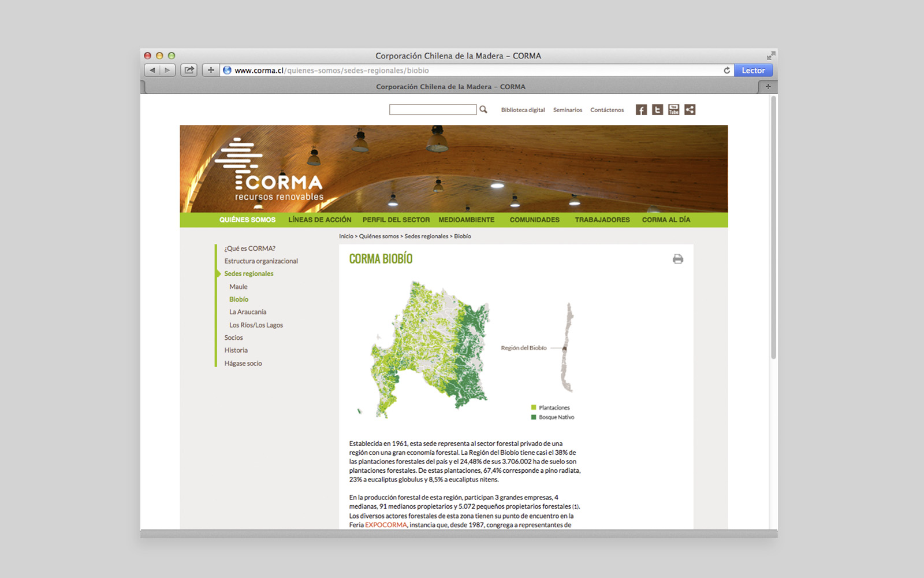This screenshot has width=924, height=578.
Task: Go back with the browser back arrow
Action: [152, 70]
